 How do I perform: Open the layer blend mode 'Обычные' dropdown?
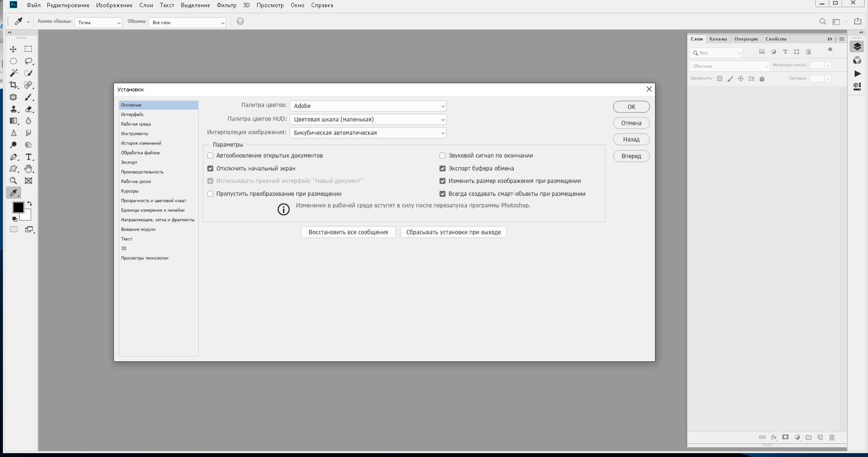tap(729, 66)
